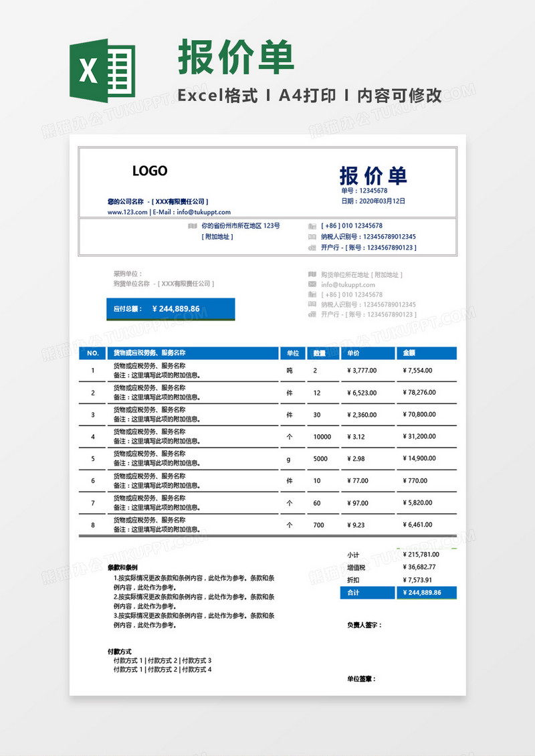Click unit price ¥ 77.00 in row 6
535x756 pixels.
coord(358,481)
